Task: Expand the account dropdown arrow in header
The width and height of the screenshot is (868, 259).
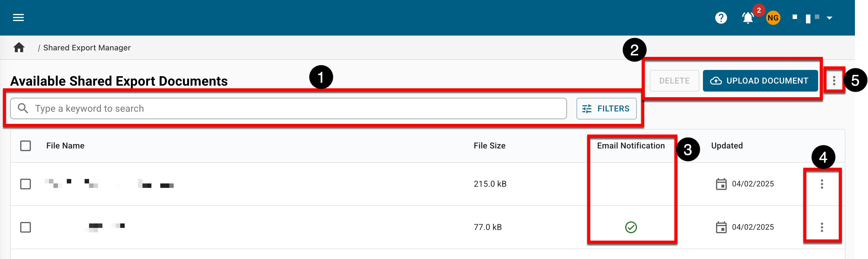Action: (x=829, y=18)
